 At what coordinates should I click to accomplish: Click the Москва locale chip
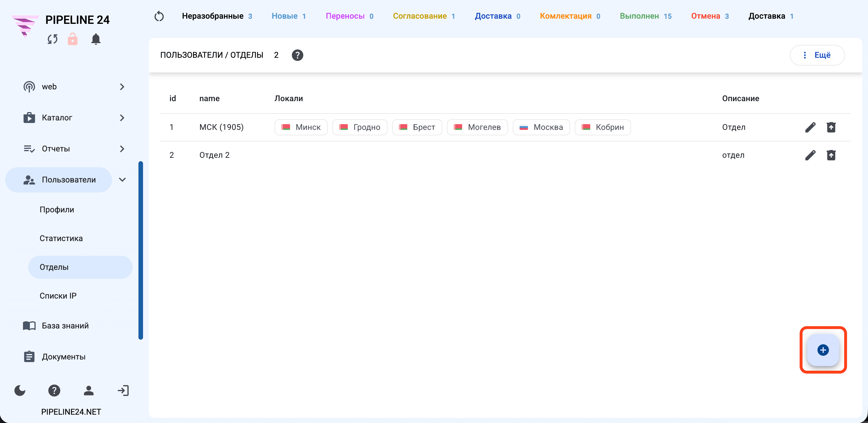click(541, 127)
